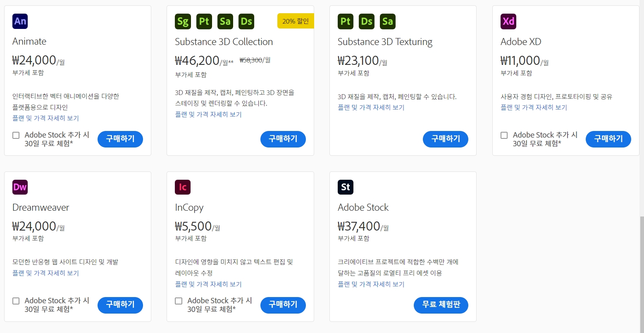Enable Adobe Stock add-on for Animate

[x=16, y=135]
